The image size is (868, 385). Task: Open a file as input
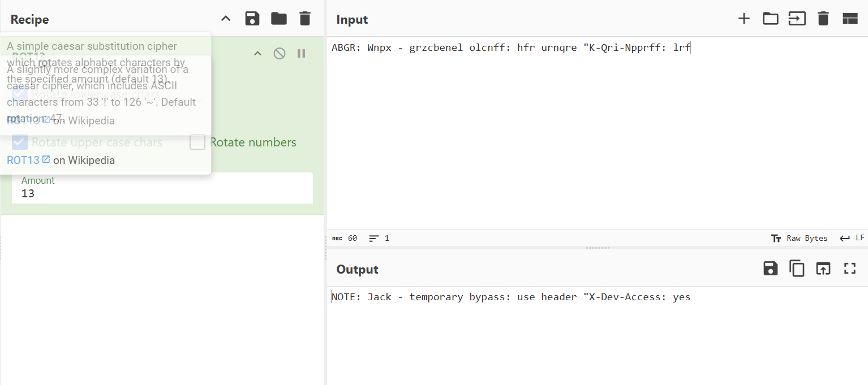(797, 19)
